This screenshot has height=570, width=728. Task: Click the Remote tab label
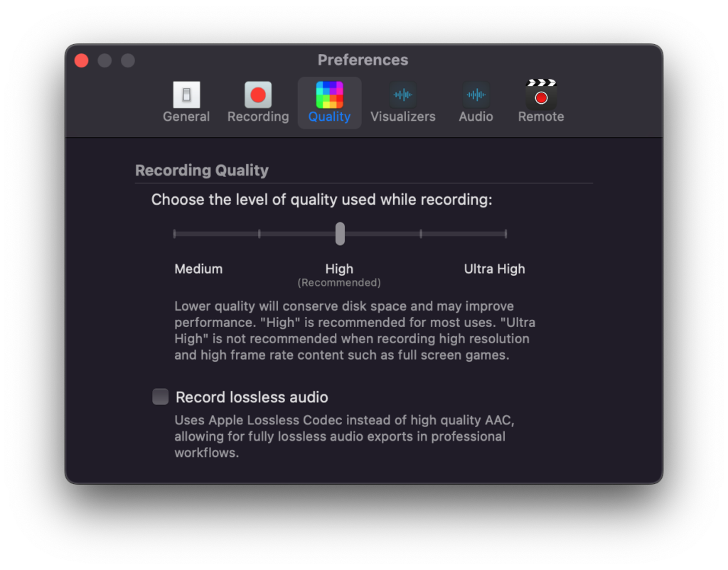point(541,117)
